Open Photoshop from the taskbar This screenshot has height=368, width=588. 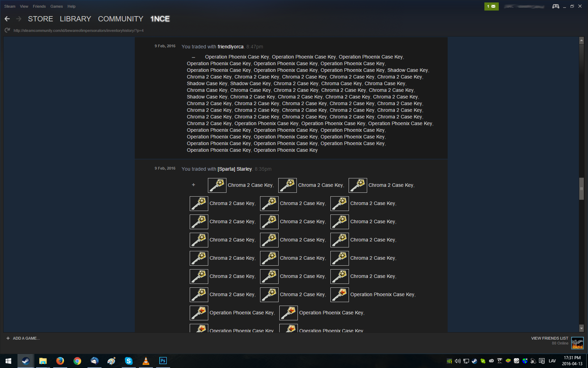(x=163, y=361)
